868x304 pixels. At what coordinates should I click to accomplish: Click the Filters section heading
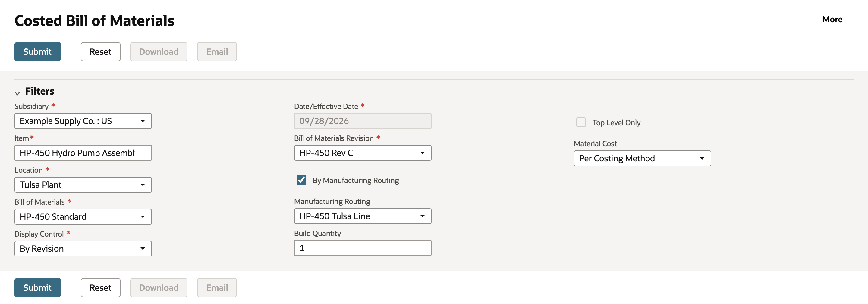tap(40, 91)
